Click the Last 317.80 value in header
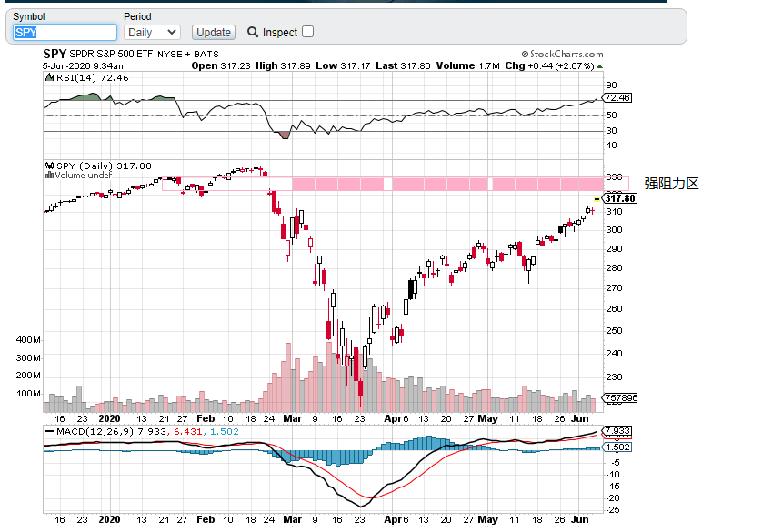 click(x=403, y=66)
